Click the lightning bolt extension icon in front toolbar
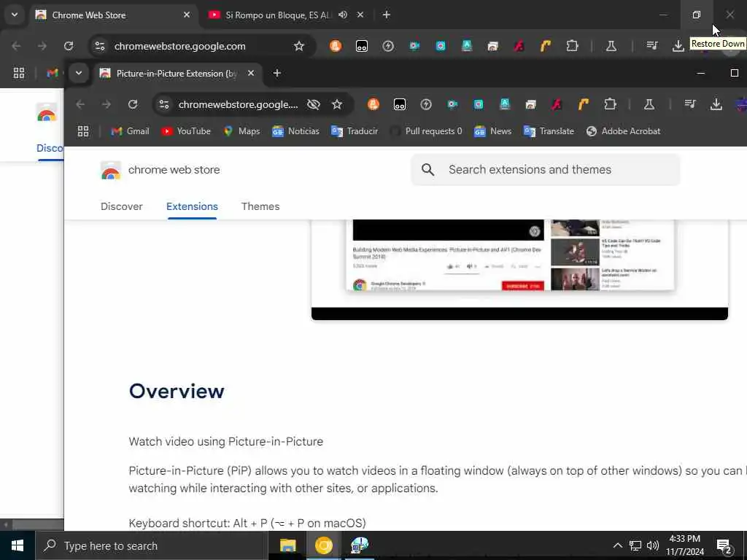 [x=426, y=104]
